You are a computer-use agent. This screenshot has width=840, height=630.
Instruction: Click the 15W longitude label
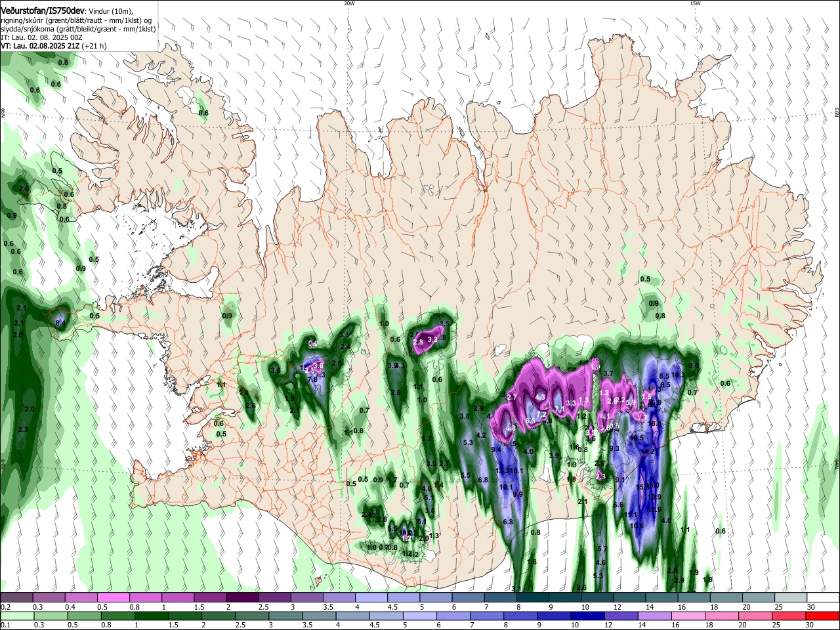(695, 3)
